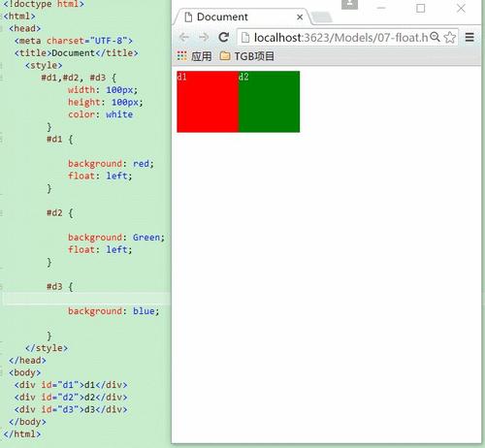Screen dimensions: 485x448
Task: Click the zoom magnifier icon in address bar
Action: tap(436, 37)
